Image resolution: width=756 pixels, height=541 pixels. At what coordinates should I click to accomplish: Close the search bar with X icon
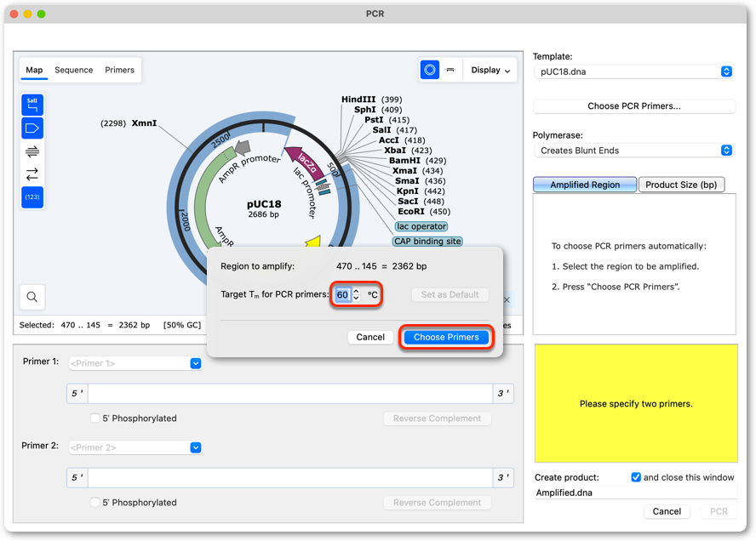[x=507, y=299]
